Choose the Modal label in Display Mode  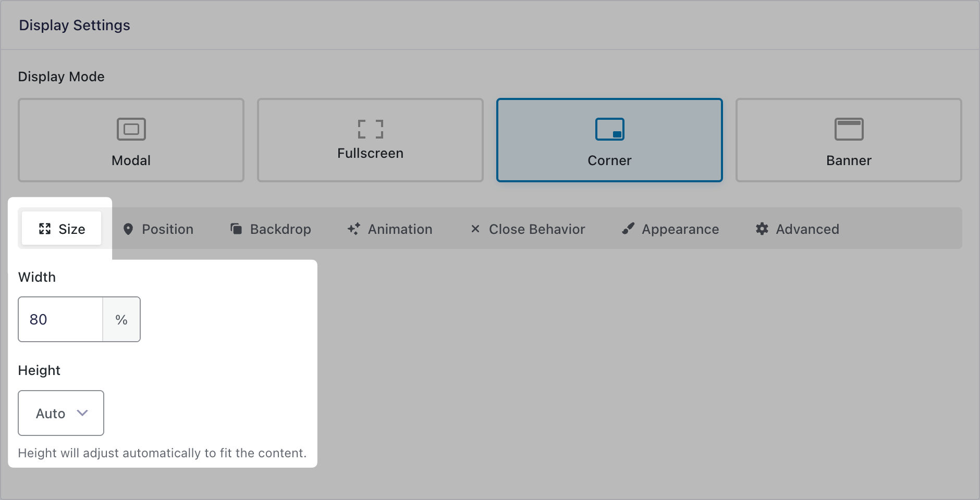tap(131, 160)
